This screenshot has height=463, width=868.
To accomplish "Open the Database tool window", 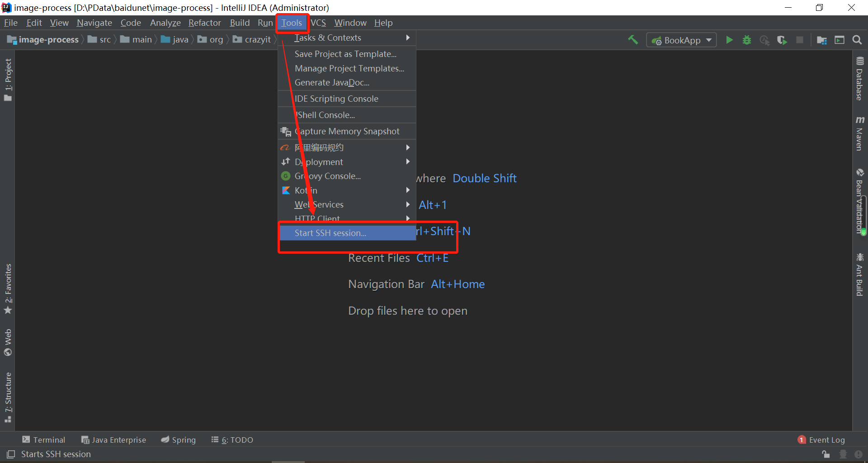I will pos(860,79).
